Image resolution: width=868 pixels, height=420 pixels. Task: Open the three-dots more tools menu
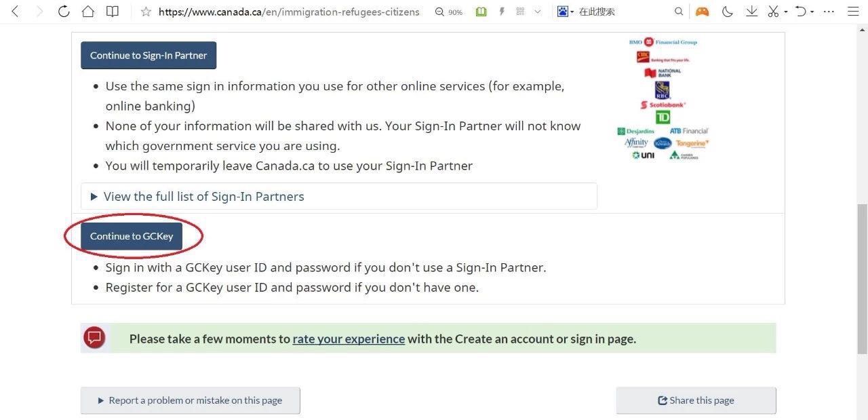[829, 12]
